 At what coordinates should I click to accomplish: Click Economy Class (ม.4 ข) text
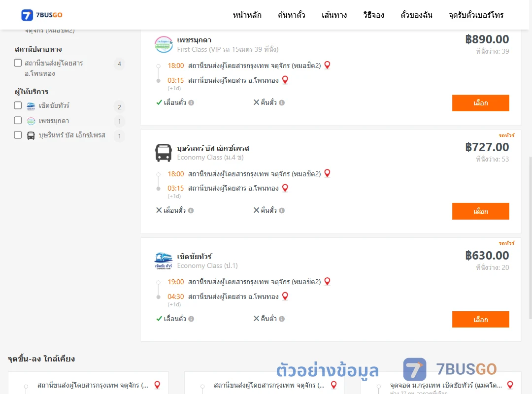point(210,158)
